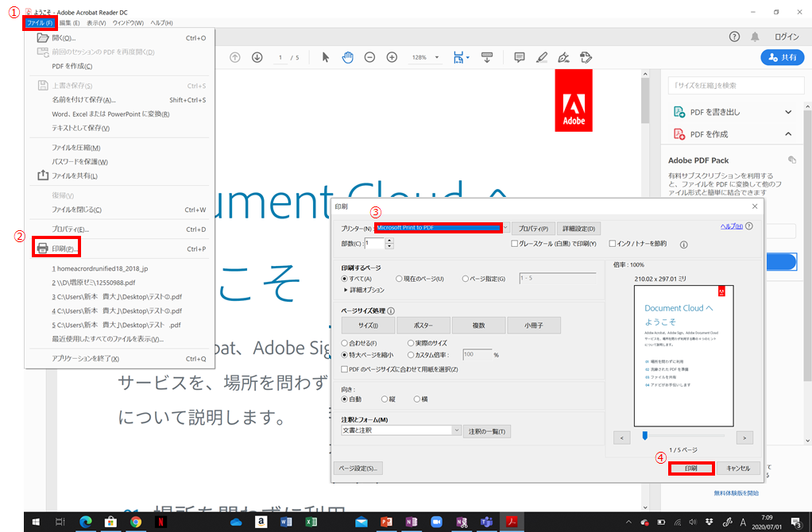Open Netflix from the taskbar
The height and width of the screenshot is (532, 812).
160,522
